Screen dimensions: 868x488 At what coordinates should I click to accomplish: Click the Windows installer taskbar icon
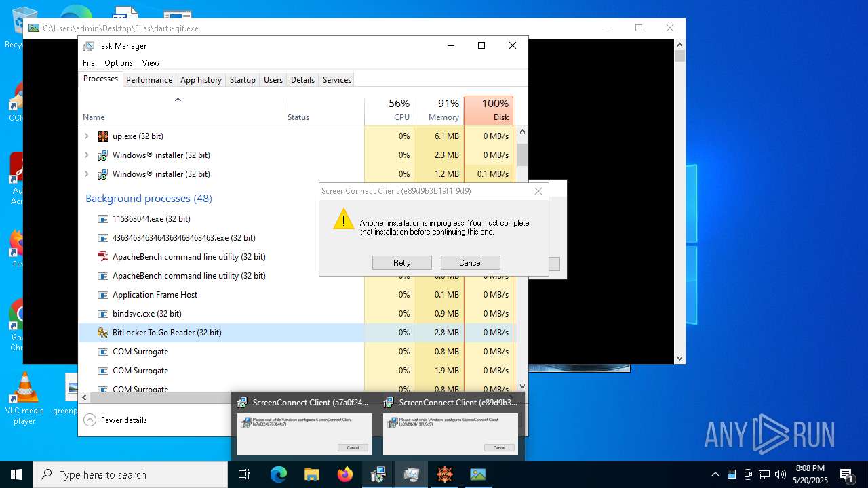(378, 474)
